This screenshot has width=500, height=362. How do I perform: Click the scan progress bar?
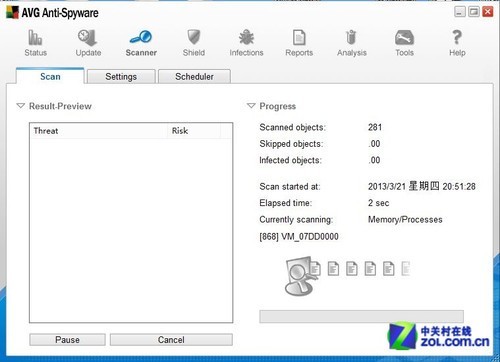pyautogui.click(x=361, y=316)
